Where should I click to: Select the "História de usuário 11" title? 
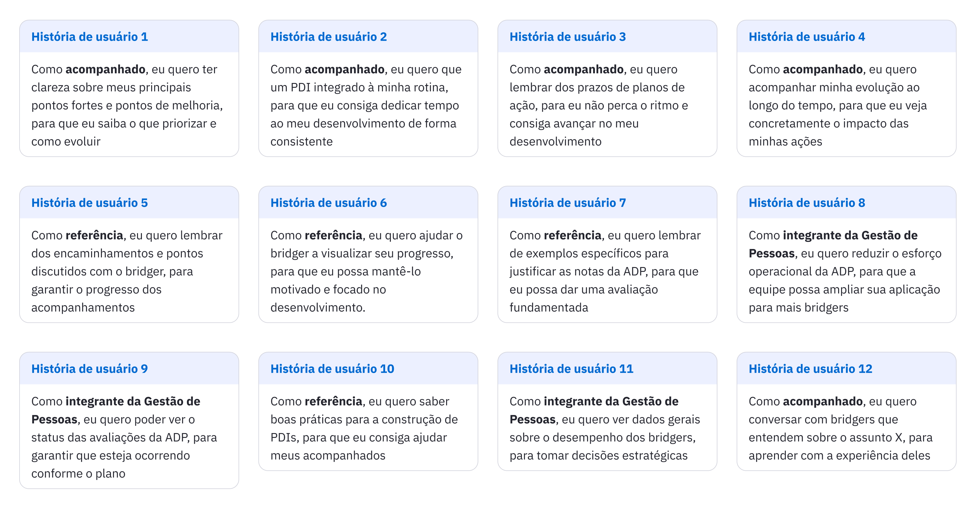click(571, 369)
